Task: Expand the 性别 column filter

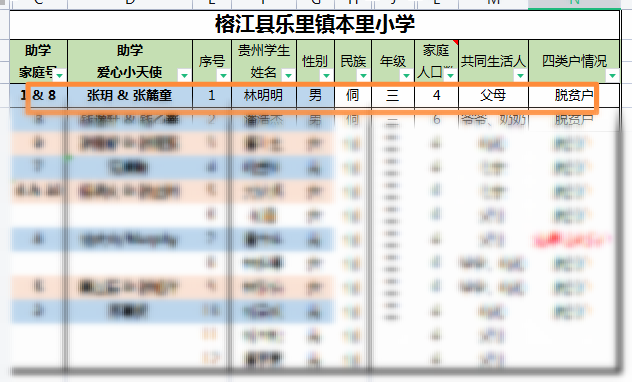Action: point(326,75)
